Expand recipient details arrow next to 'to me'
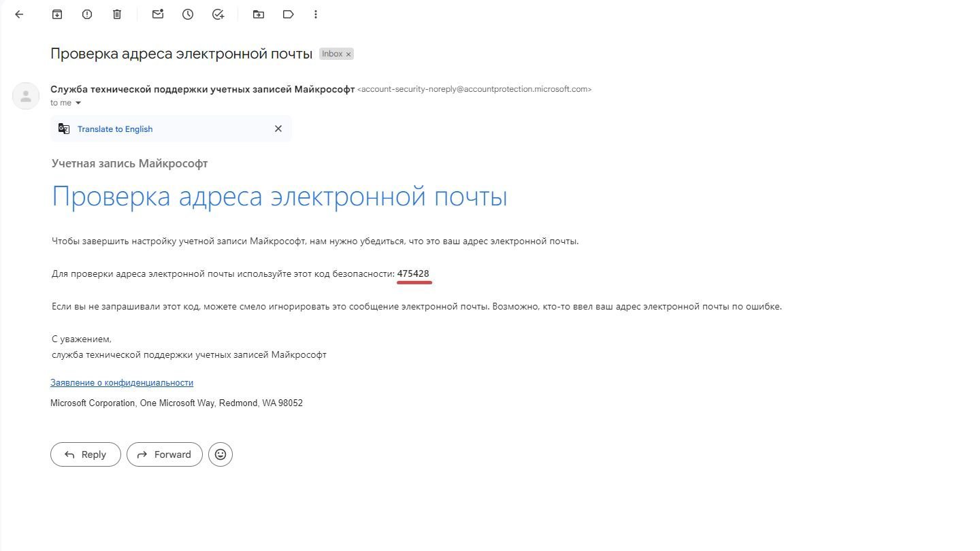This screenshot has height=551, width=980. 78,103
